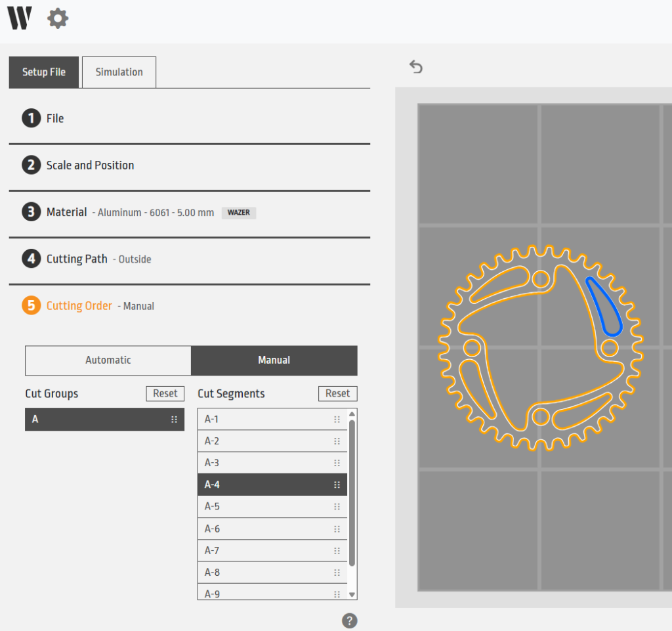Click the WAZER logo icon
Screen dimensions: 672x631
[20, 18]
